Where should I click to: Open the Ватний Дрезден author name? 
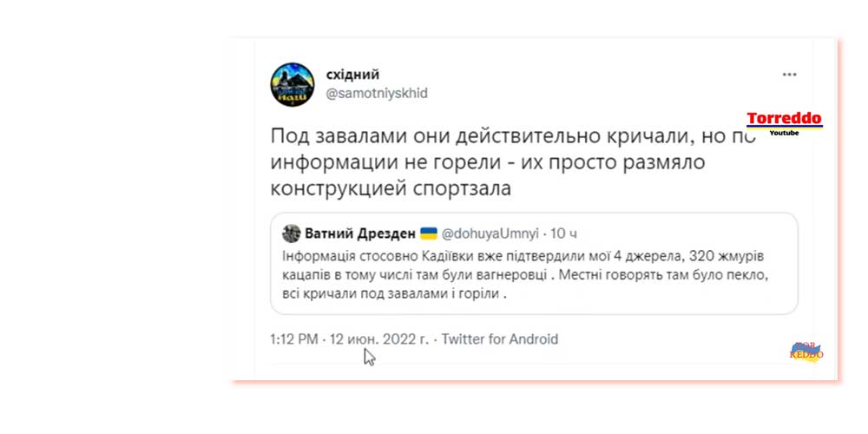click(359, 233)
